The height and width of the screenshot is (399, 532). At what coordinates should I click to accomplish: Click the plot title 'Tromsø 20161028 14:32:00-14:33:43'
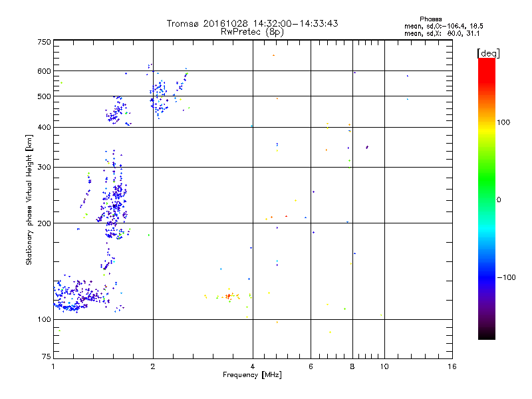click(252, 23)
